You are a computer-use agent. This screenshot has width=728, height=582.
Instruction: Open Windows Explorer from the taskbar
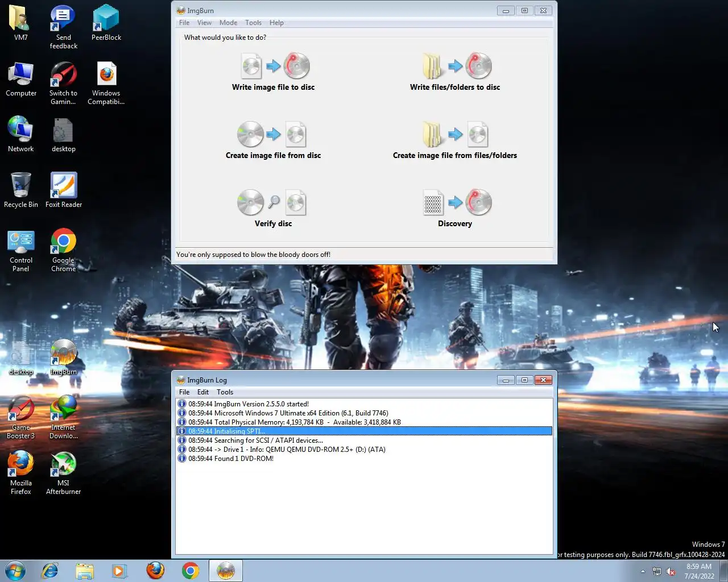pos(85,571)
